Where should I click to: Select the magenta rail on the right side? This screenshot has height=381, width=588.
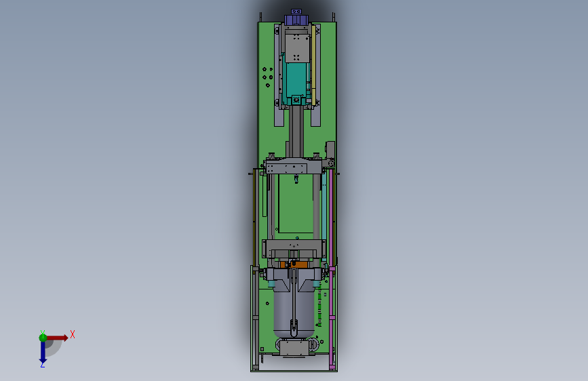pos(332,270)
